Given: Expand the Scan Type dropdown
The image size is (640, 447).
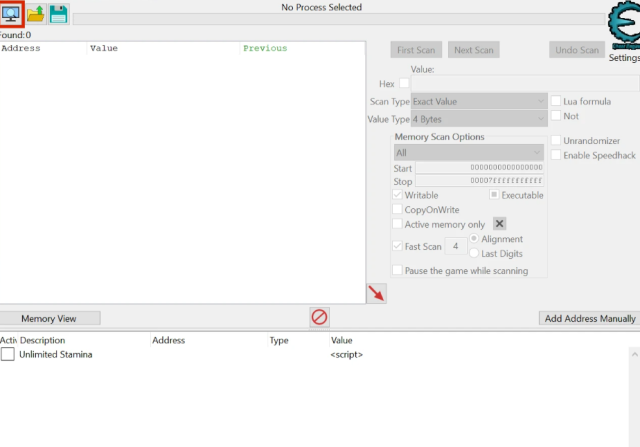Looking at the screenshot, I should tap(478, 102).
